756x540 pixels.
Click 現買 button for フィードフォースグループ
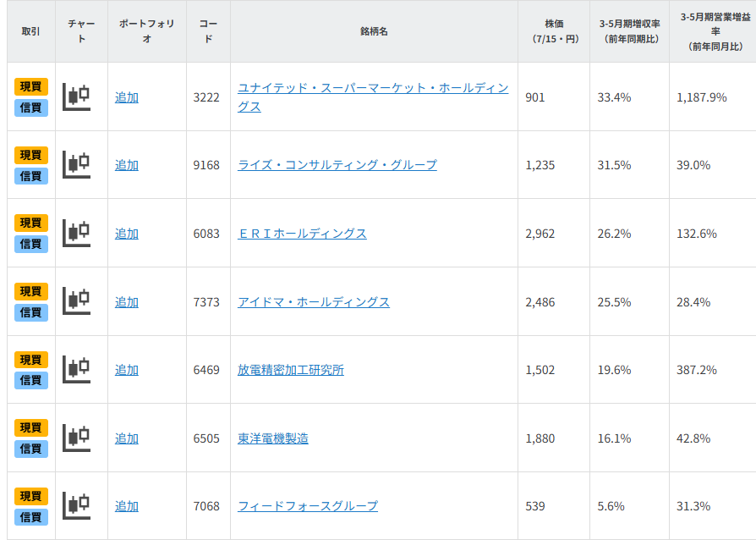point(30,496)
